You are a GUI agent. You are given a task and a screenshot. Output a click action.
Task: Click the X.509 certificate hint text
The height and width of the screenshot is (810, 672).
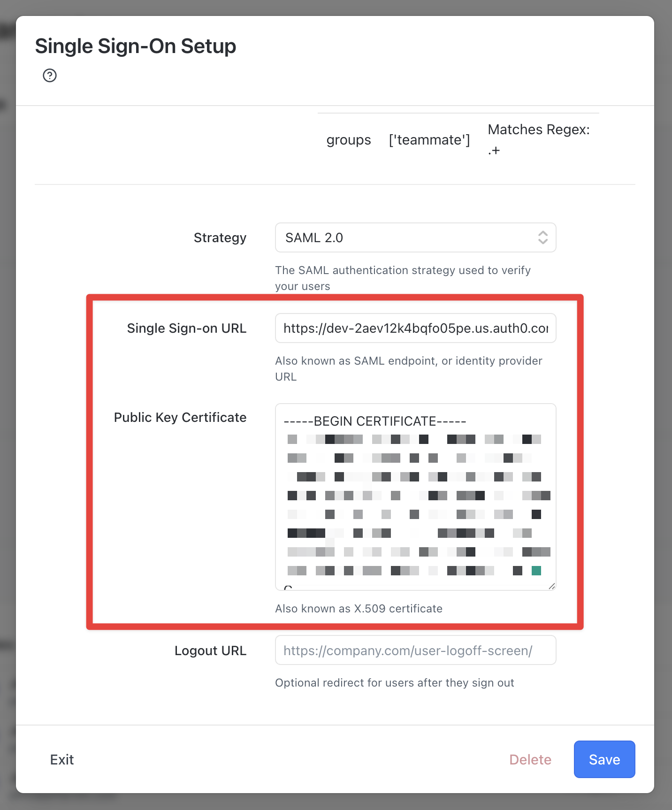click(x=359, y=608)
